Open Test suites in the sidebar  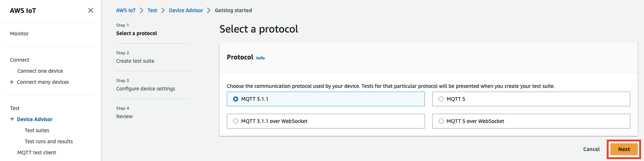pyautogui.click(x=37, y=130)
